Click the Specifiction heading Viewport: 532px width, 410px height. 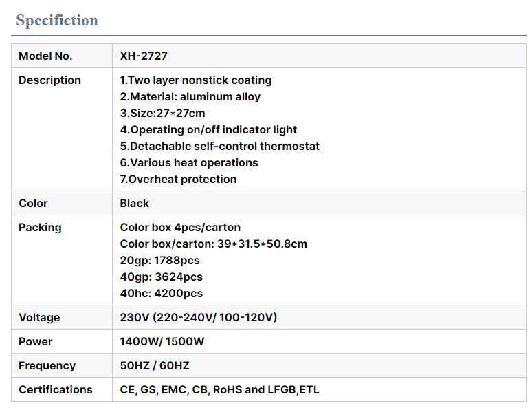point(57,21)
